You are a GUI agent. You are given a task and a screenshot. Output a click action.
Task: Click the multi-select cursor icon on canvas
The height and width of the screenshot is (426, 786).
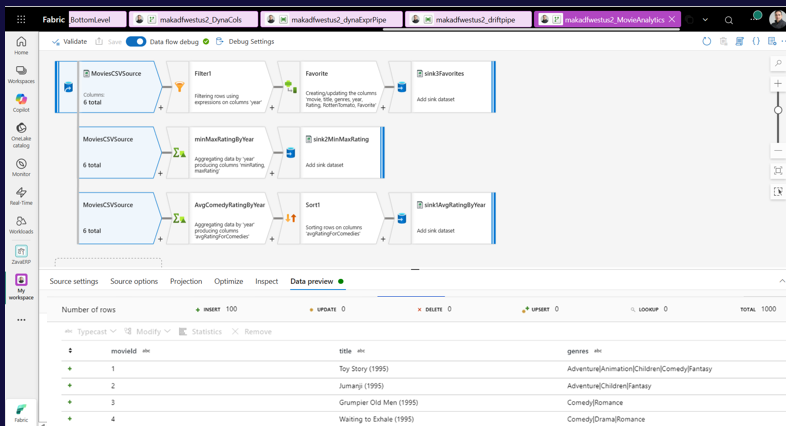[x=778, y=191]
